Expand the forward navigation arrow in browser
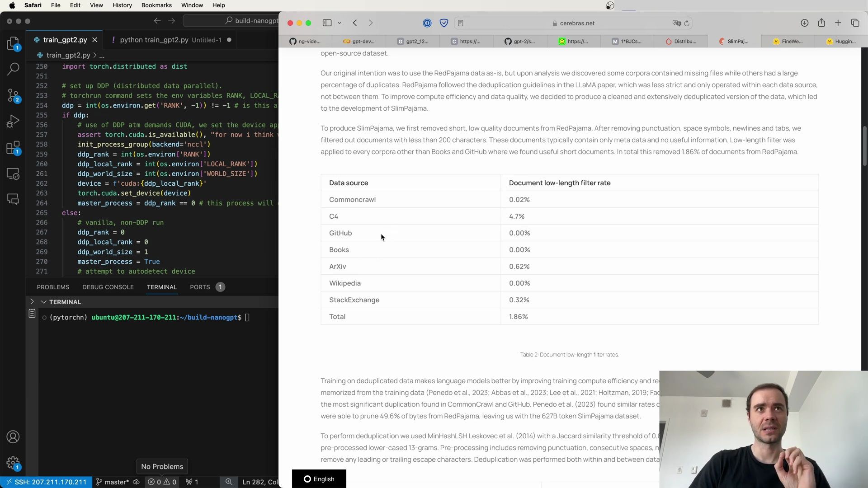 coord(370,23)
